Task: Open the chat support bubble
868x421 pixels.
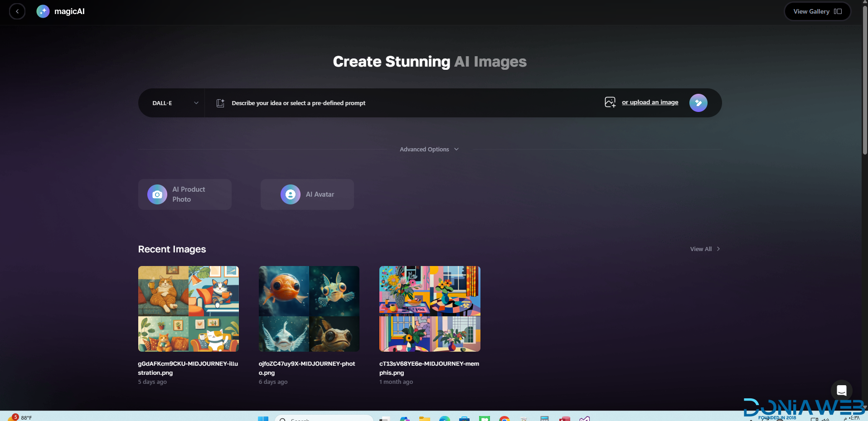Action: click(x=842, y=390)
